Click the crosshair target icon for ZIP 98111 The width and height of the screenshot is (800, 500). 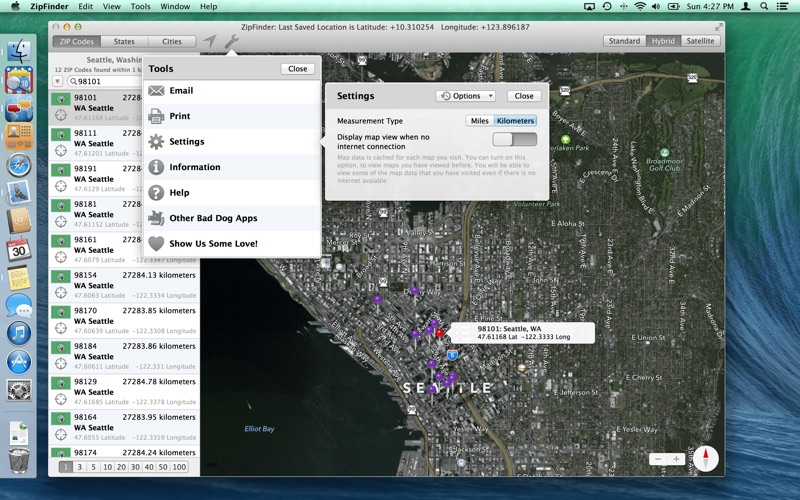[x=61, y=150]
